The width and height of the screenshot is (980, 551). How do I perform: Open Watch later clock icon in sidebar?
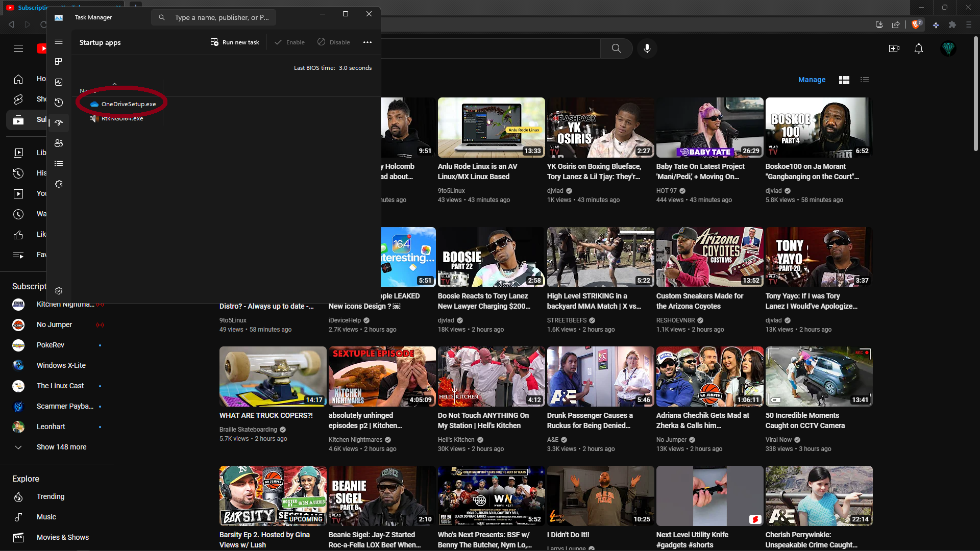[18, 214]
